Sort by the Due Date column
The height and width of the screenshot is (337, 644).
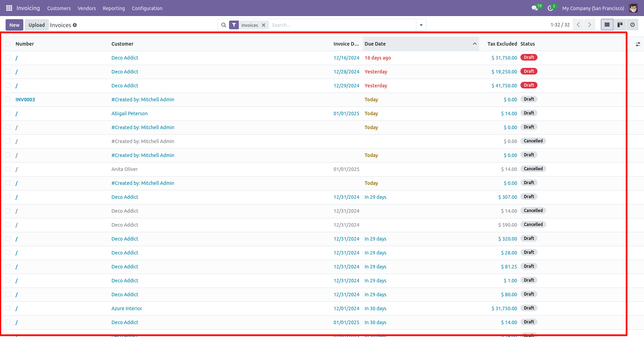[421, 44]
